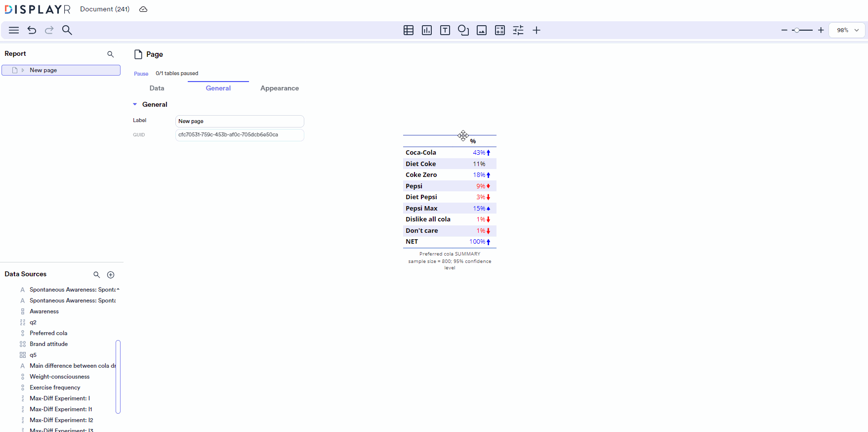Switch to the Appearance tab
The width and height of the screenshot is (868, 432).
[279, 88]
